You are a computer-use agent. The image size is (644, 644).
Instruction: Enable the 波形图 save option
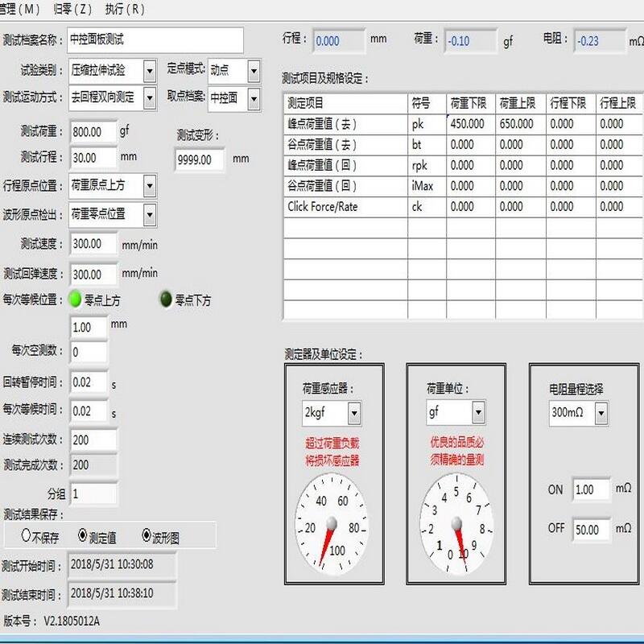[147, 535]
